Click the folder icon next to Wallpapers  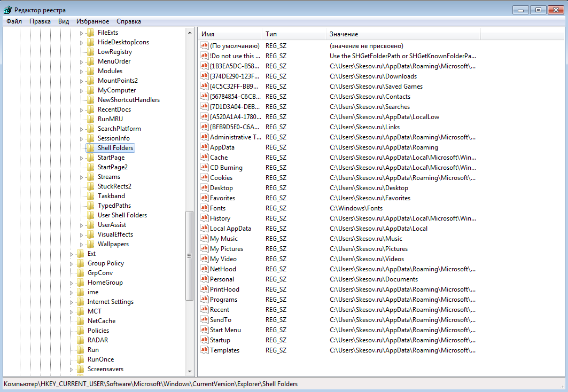click(90, 244)
